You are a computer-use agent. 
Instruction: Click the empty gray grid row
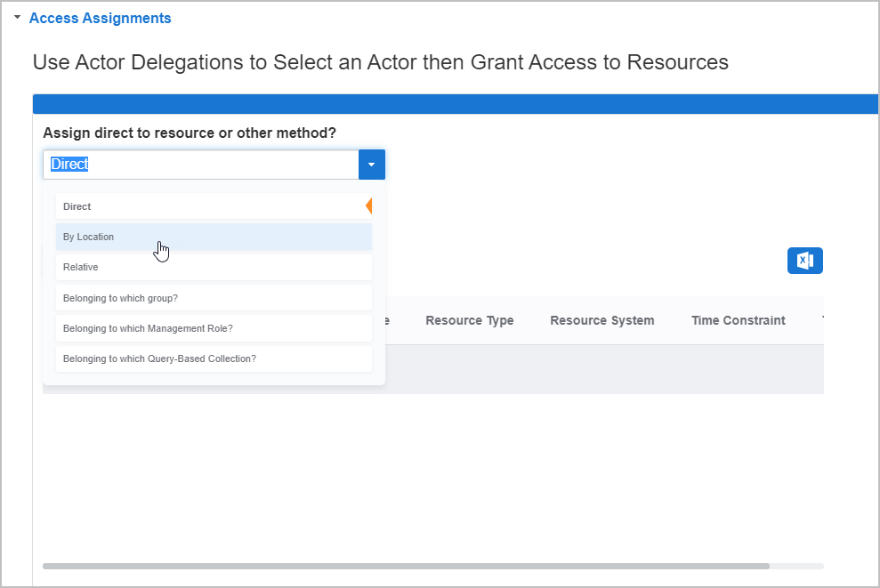click(x=605, y=369)
